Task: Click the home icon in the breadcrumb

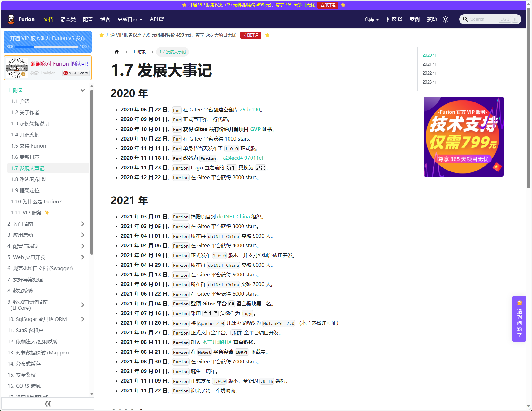Action: (x=117, y=52)
